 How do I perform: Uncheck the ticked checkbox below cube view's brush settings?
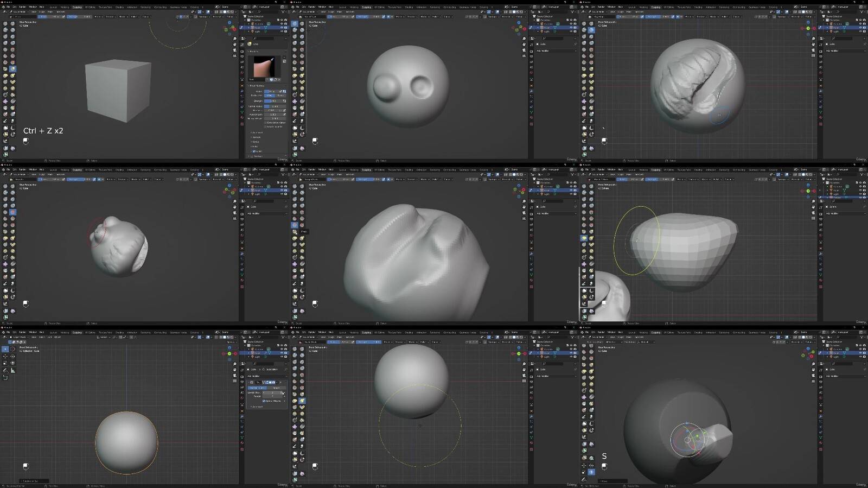pos(254,151)
